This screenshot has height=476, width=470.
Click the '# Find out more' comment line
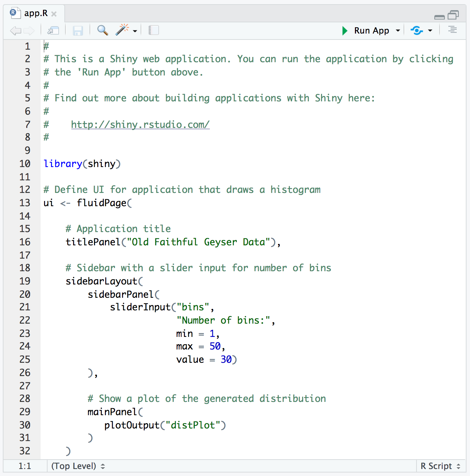[x=209, y=98]
